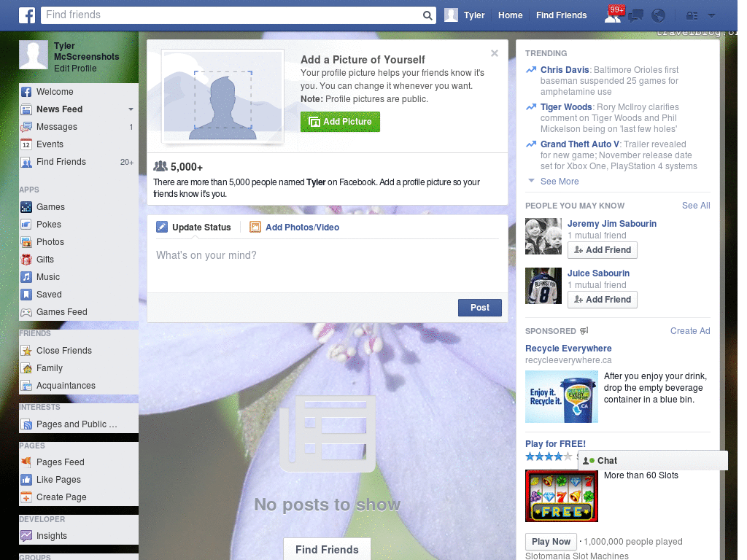The width and height of the screenshot is (747, 560).
Task: Open Tiger Woods trending topic
Action: 566,107
